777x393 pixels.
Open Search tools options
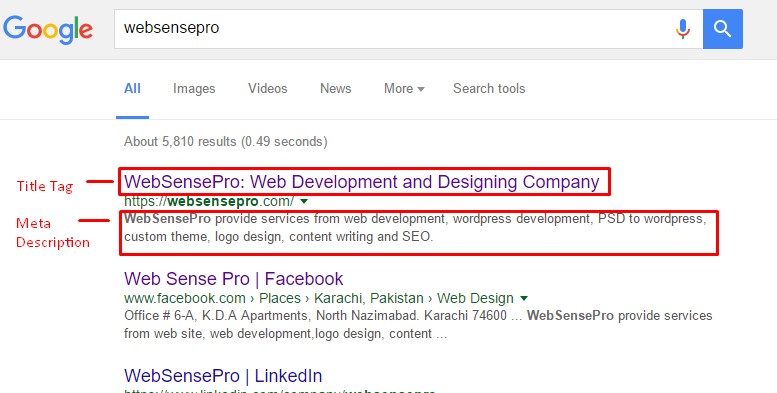pyautogui.click(x=489, y=89)
